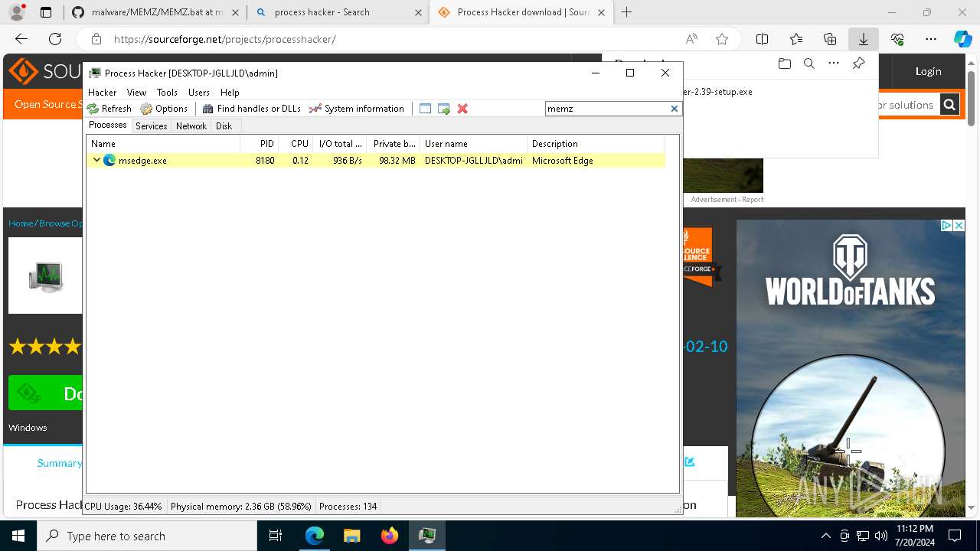Click the red X terminate icon
The height and width of the screenshot is (551, 980).
462,109
